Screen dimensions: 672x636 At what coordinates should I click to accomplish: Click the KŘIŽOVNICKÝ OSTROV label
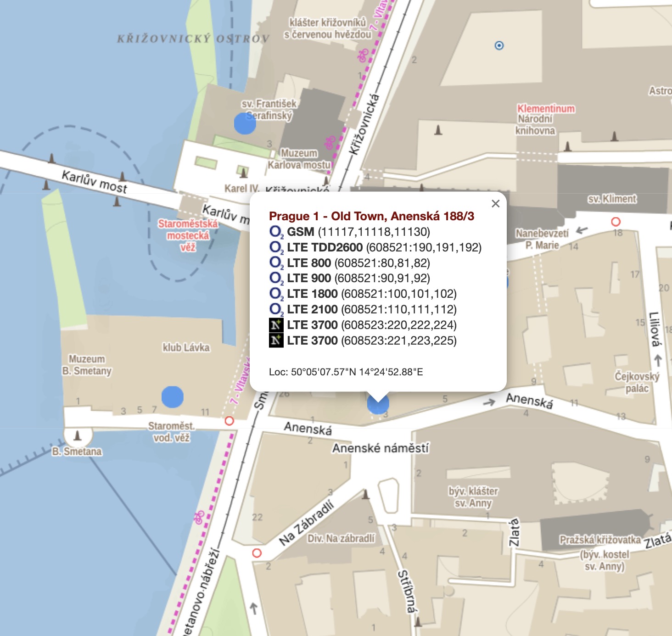(x=193, y=39)
